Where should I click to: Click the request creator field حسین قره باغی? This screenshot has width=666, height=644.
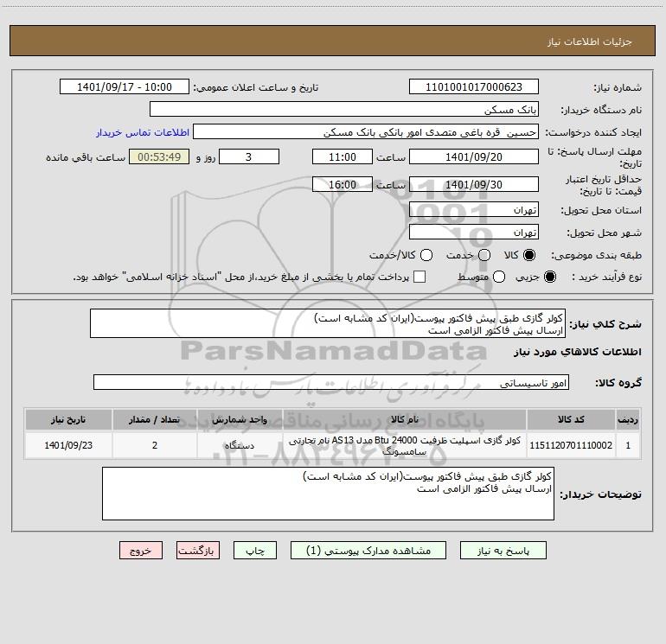[x=366, y=131]
